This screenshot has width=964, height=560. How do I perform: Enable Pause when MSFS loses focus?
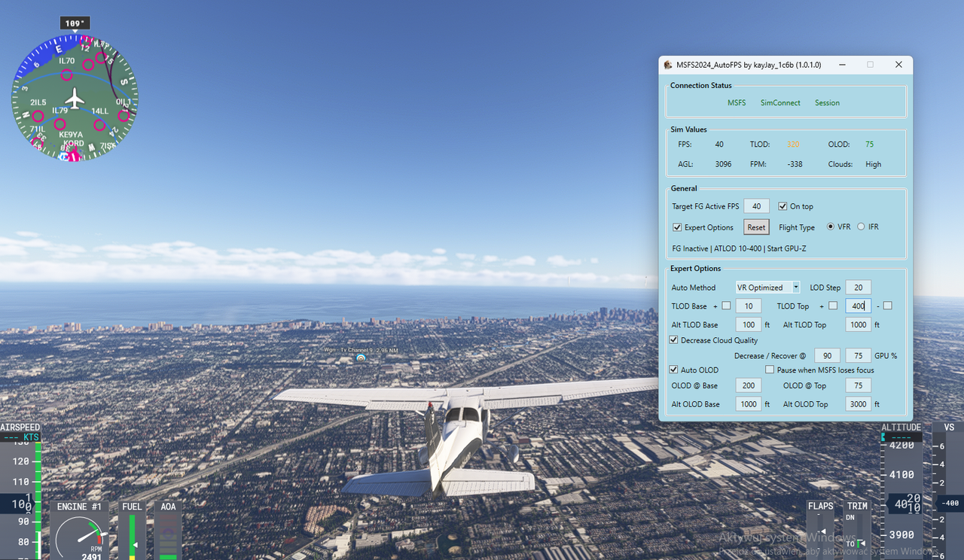[770, 370]
